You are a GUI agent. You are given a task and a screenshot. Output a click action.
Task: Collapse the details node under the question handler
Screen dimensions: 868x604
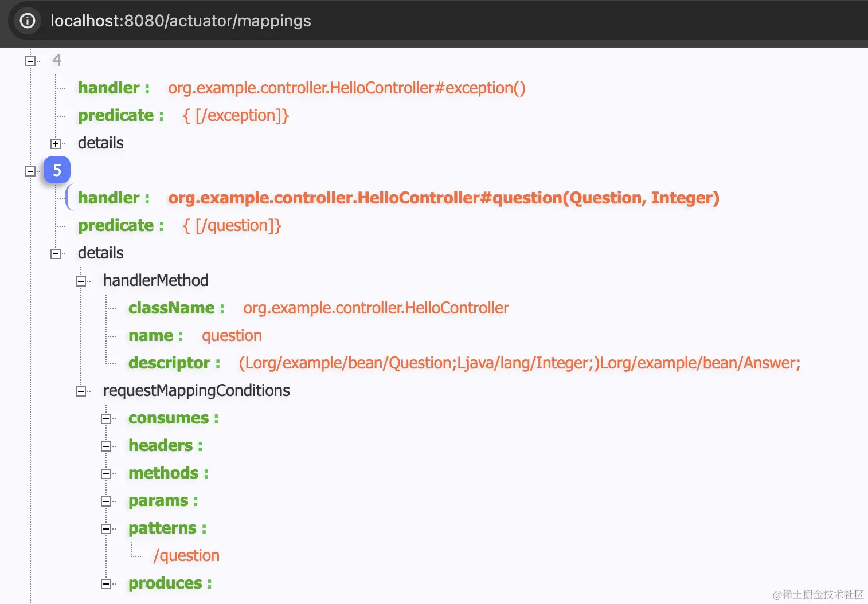click(x=56, y=253)
